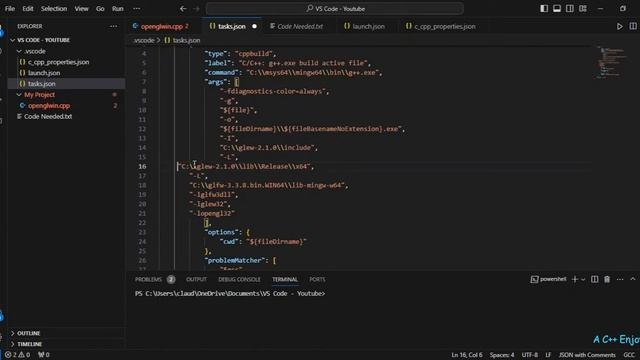Viewport: 640px width, 360px height.
Task: Change indentation via Spaces: 4
Action: point(502,355)
